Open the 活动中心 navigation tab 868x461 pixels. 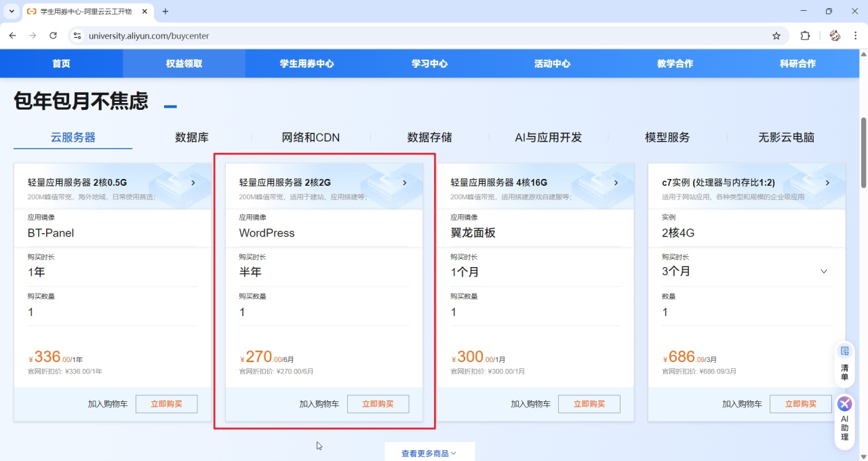tap(552, 64)
